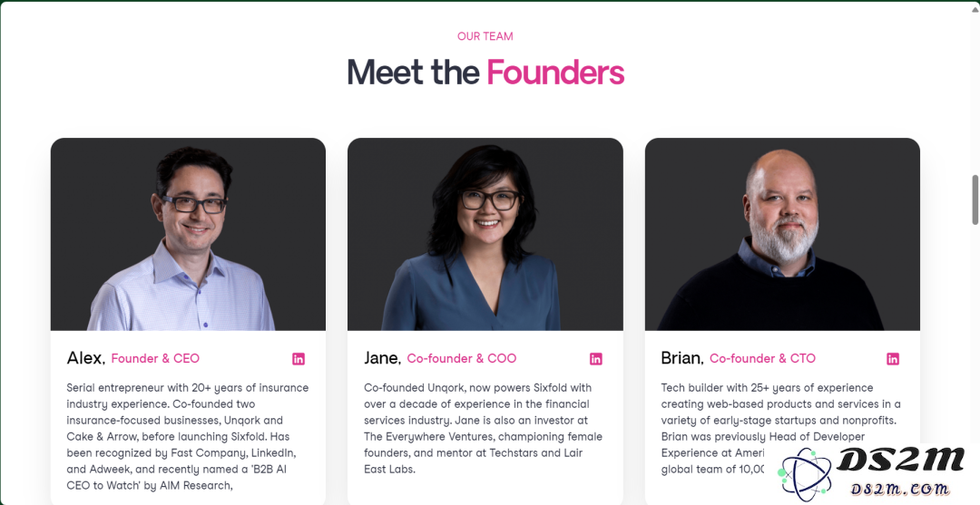Click the DS2M.COM watermark text
The width and height of the screenshot is (980, 505).
pos(898,490)
